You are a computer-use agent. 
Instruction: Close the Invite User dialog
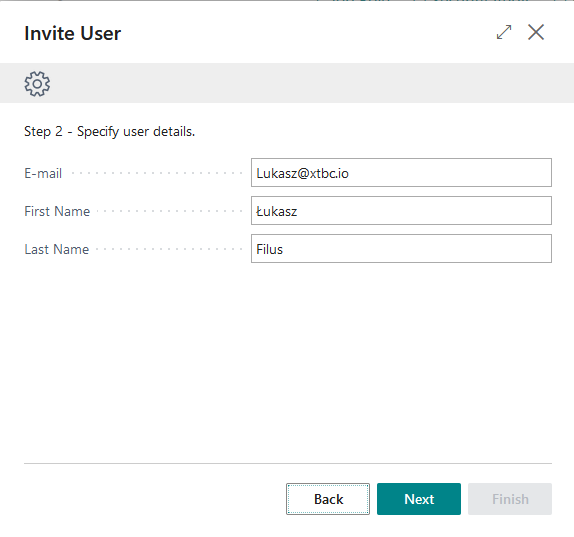(x=536, y=32)
